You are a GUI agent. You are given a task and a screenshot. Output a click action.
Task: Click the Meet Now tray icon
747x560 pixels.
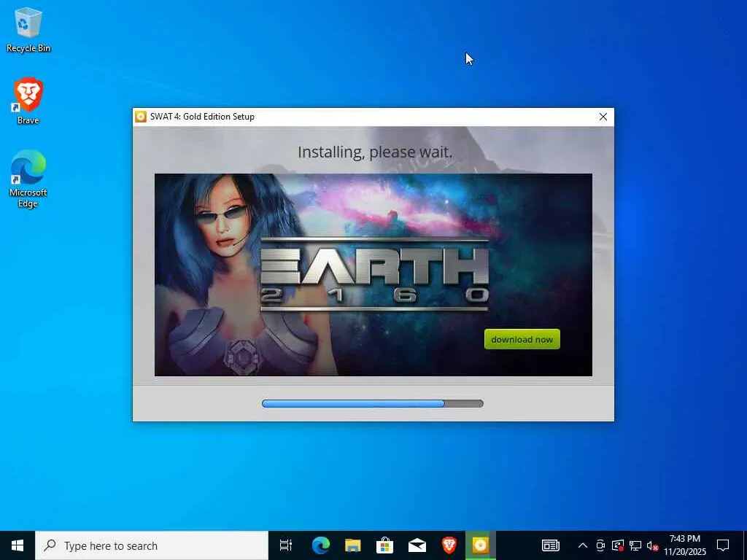[x=600, y=545]
